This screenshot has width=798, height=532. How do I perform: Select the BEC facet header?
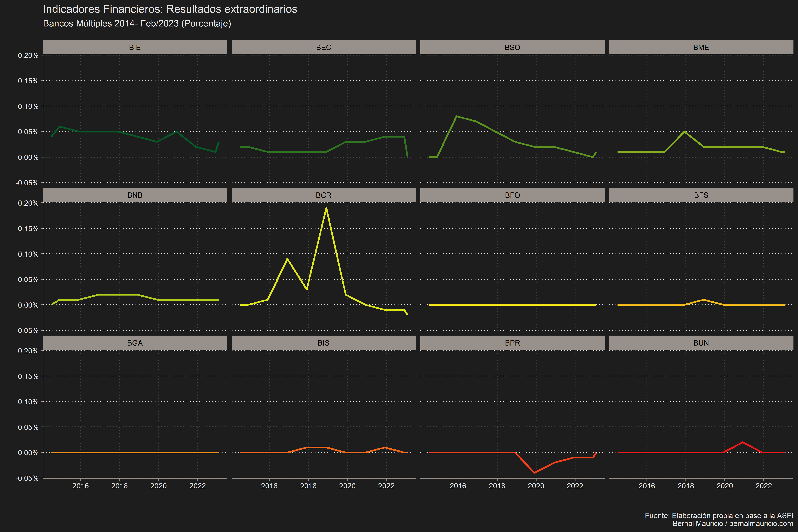click(324, 47)
